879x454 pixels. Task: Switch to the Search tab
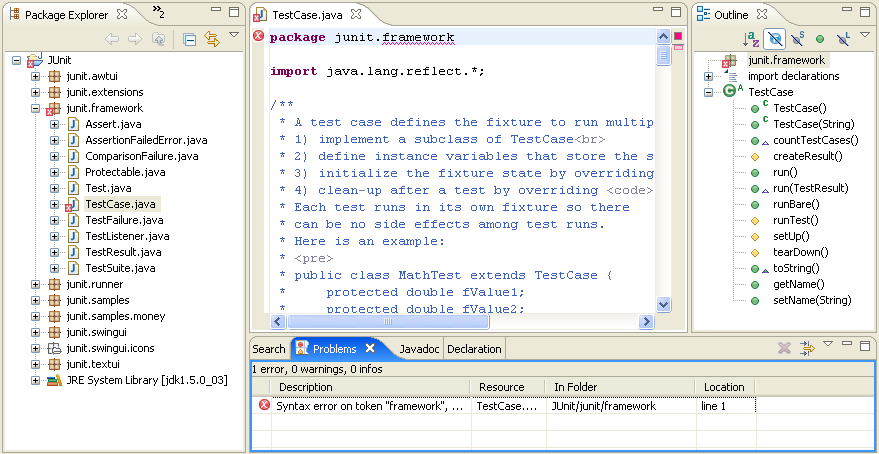pos(269,349)
